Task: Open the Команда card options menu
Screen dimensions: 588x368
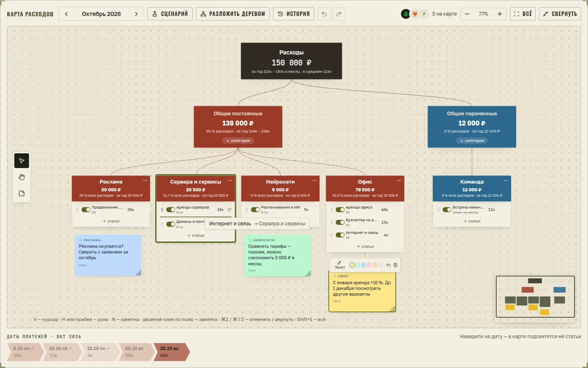Action: tap(506, 181)
